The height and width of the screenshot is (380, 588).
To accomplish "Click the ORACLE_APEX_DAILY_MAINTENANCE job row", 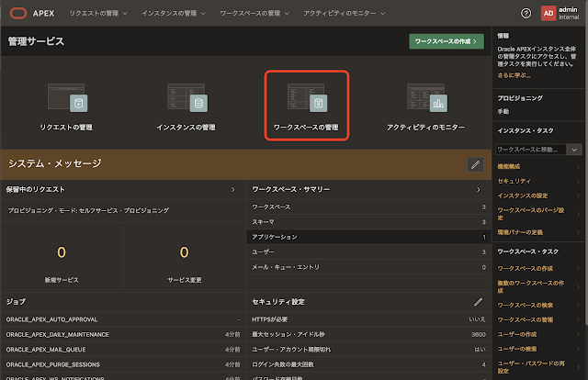I will click(123, 334).
